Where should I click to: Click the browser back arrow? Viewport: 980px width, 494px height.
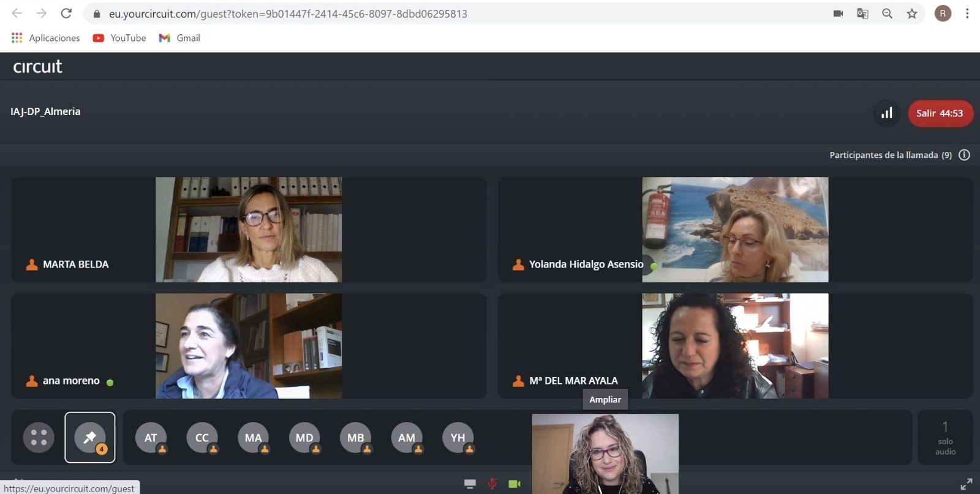[17, 13]
